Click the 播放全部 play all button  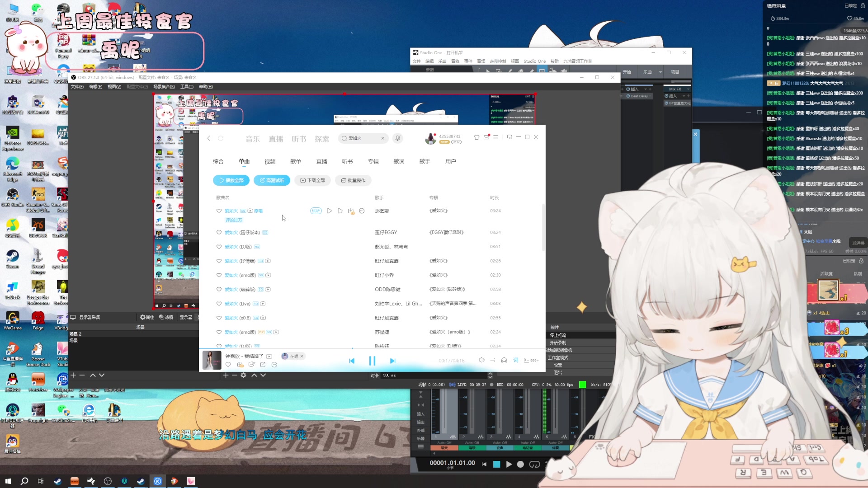(231, 180)
